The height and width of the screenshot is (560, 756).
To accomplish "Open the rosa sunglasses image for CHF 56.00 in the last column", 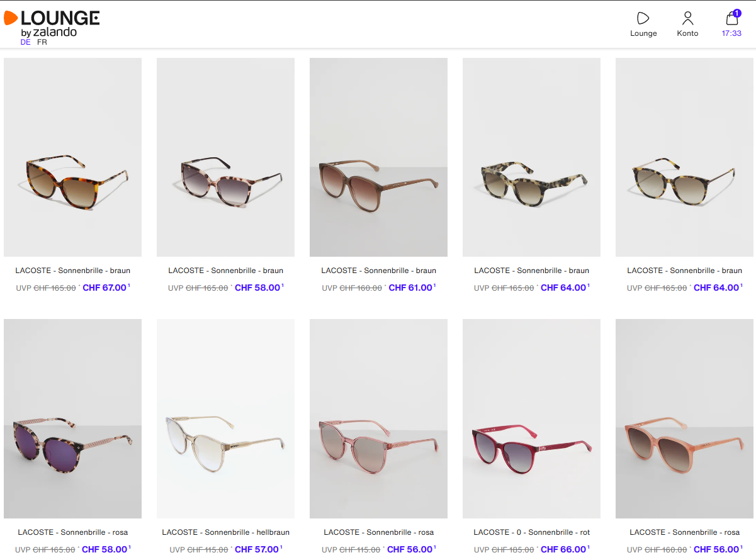I will point(684,418).
